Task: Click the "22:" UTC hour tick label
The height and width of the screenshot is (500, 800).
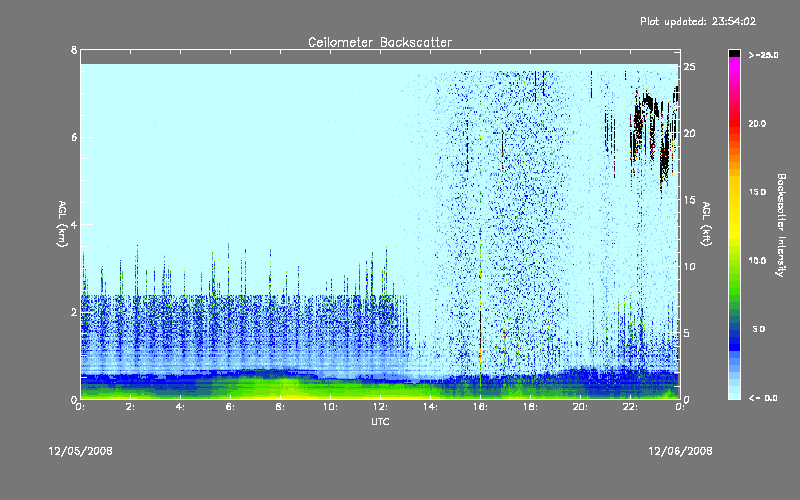Action: 631,407
